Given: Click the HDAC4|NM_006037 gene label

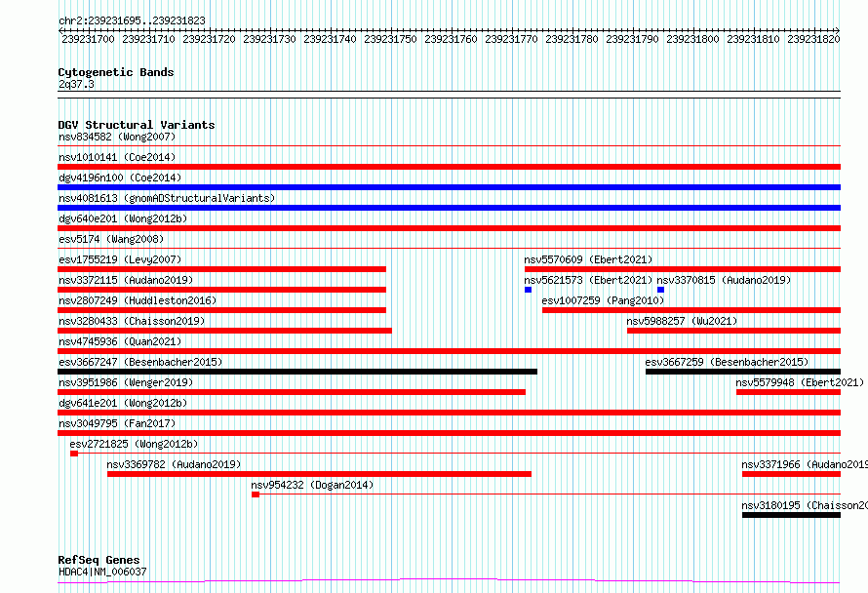Looking at the screenshot, I should coord(102,572).
